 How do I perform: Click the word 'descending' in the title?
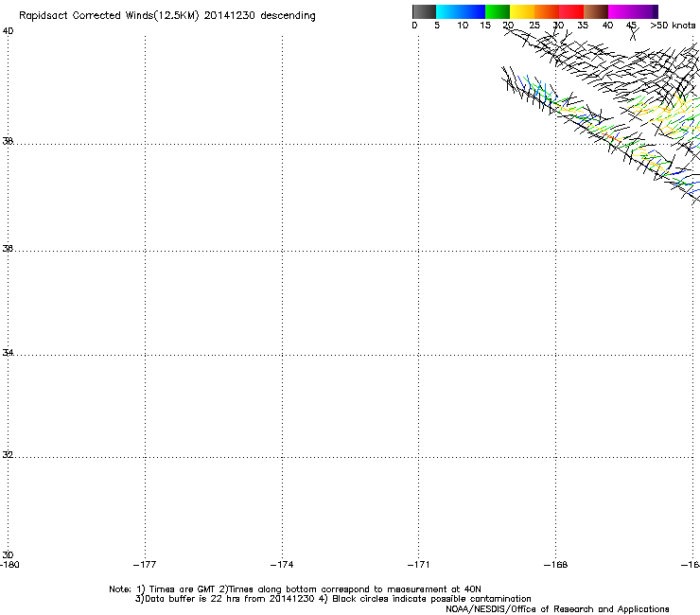click(x=288, y=16)
